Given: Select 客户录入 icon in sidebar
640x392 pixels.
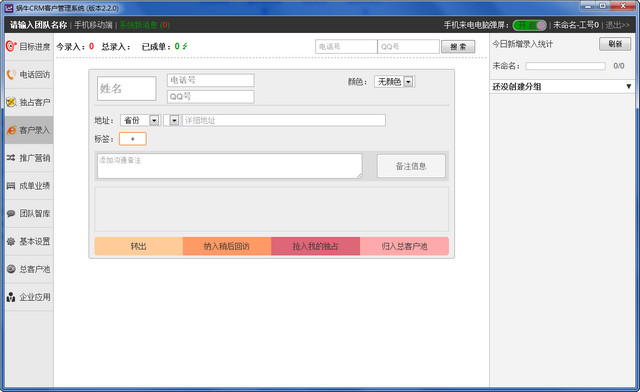Looking at the screenshot, I should 11,130.
